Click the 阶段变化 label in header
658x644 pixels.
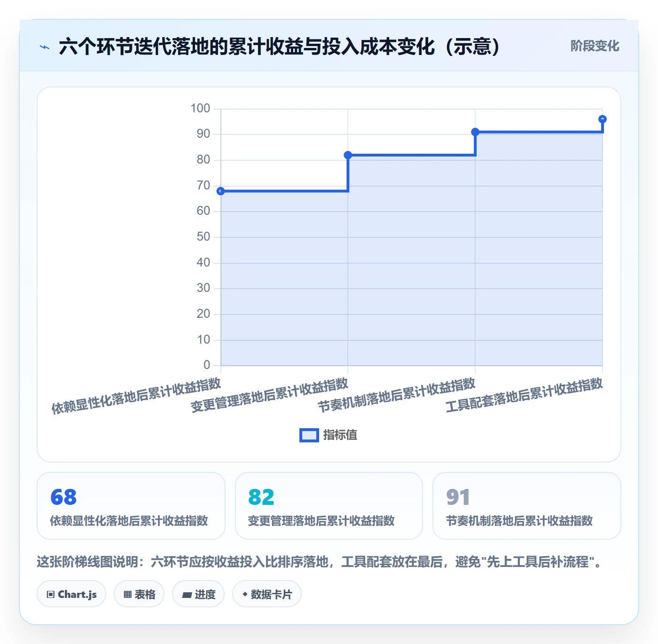[595, 46]
